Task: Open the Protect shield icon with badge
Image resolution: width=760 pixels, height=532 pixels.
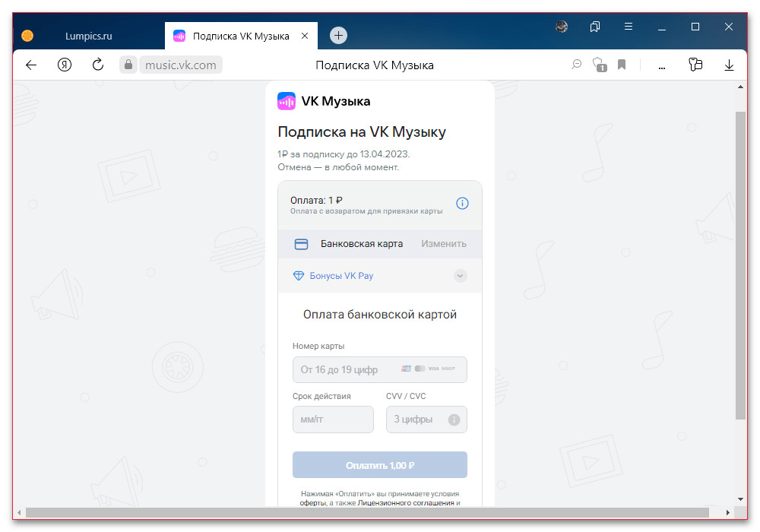Action: (600, 65)
